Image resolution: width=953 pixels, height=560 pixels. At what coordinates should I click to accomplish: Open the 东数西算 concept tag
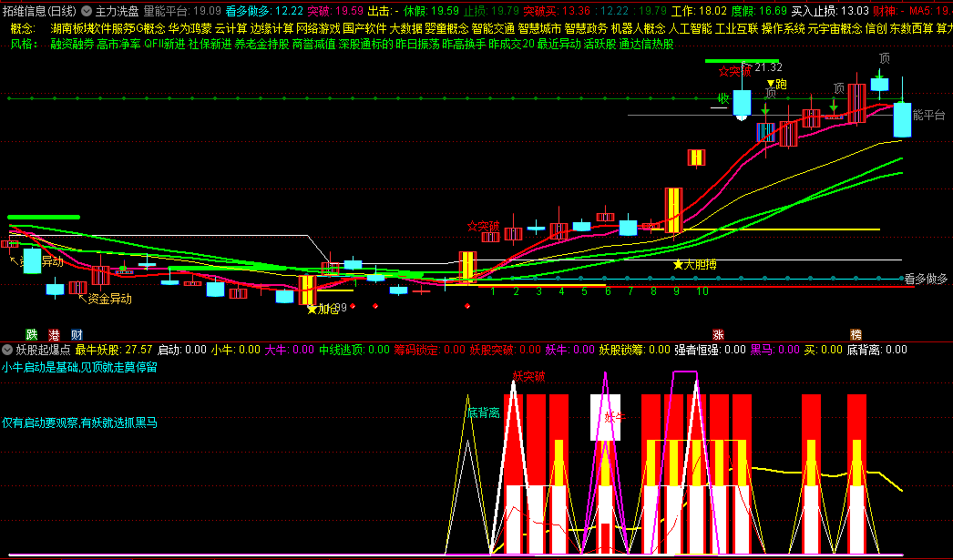[911, 28]
